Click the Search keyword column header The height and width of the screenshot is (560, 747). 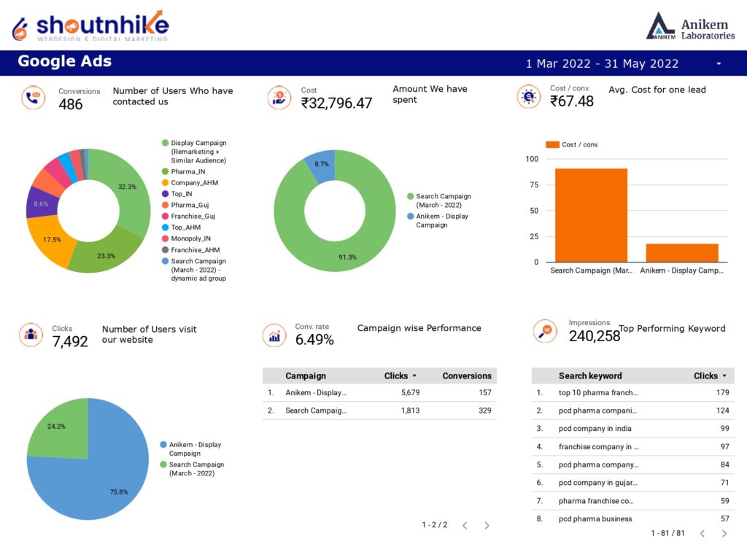(x=590, y=376)
